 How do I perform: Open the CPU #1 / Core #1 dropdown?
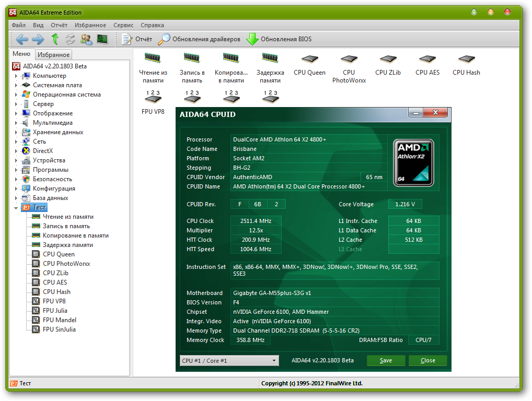coord(229,361)
